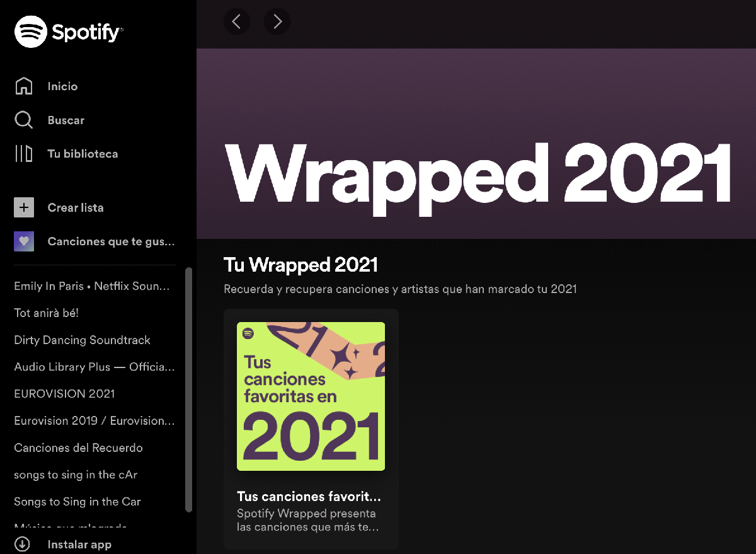Open Tu biblioteca from sidebar
Image resolution: width=756 pixels, height=554 pixels.
coord(83,154)
